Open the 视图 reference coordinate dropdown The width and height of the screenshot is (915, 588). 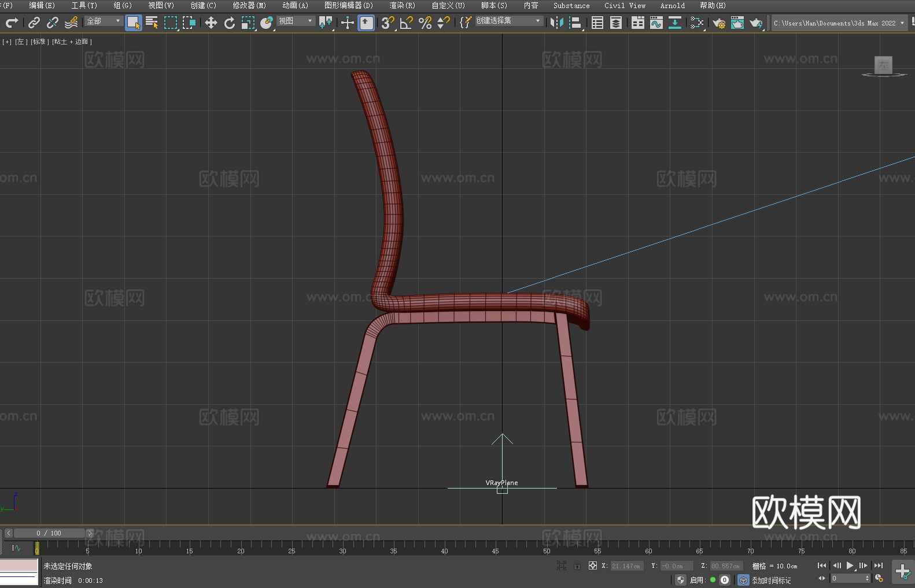coord(296,21)
